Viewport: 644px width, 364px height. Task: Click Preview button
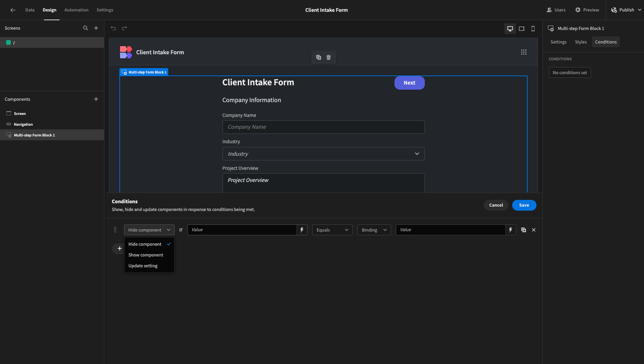(587, 10)
